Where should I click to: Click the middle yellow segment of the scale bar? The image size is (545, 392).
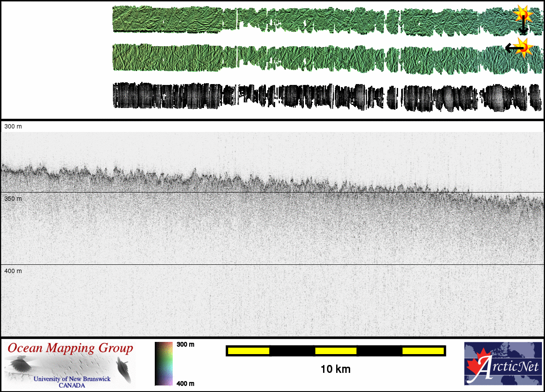pos(335,351)
